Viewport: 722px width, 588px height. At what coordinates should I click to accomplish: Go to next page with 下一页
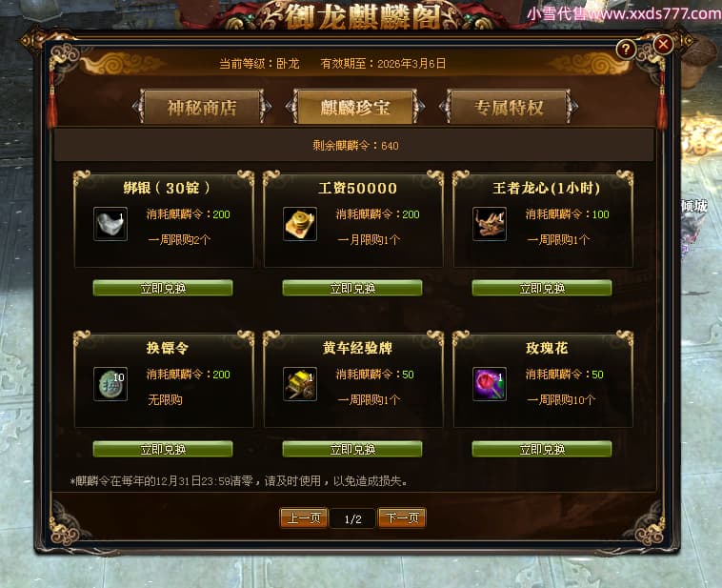402,518
